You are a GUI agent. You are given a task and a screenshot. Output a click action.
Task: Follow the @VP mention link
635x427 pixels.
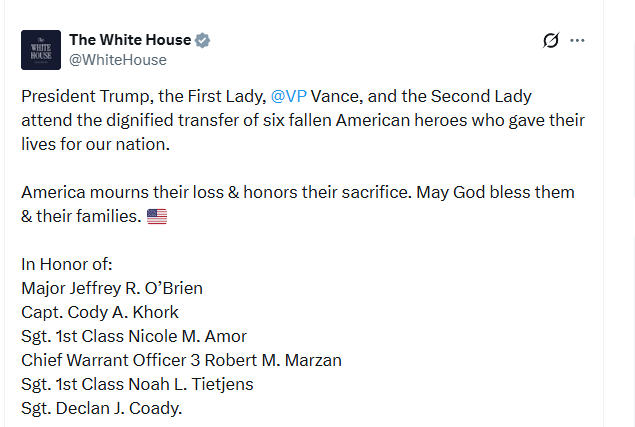pyautogui.click(x=288, y=96)
